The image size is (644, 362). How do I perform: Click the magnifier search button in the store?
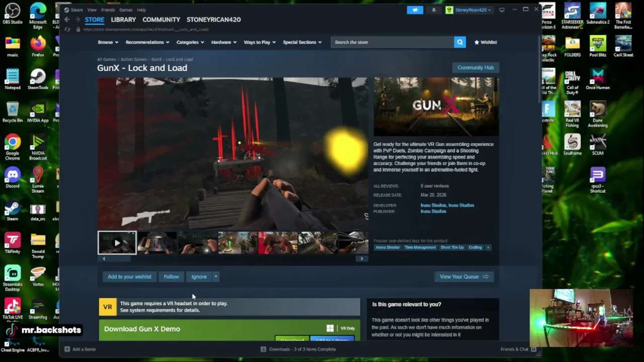click(460, 42)
